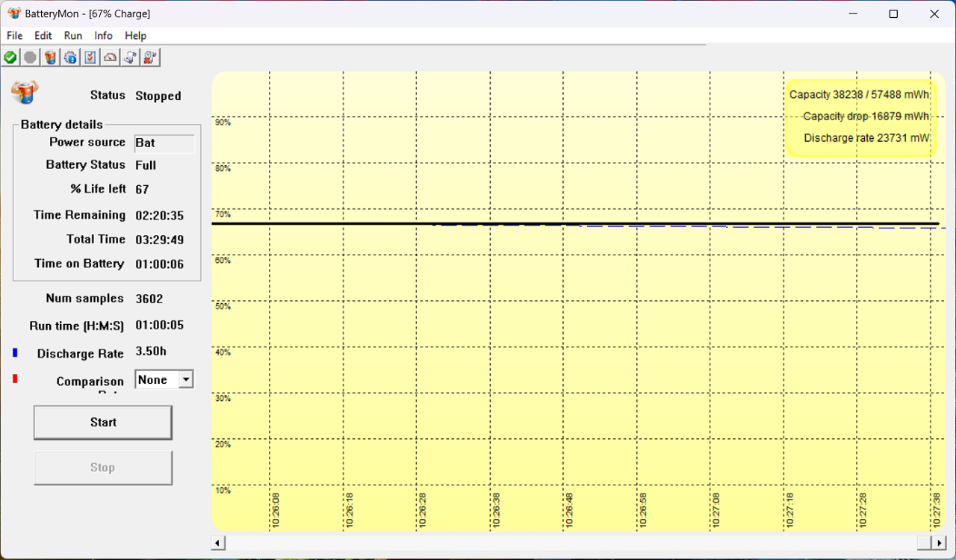Click the clear log red X icon
The width and height of the screenshot is (956, 560).
tap(150, 57)
